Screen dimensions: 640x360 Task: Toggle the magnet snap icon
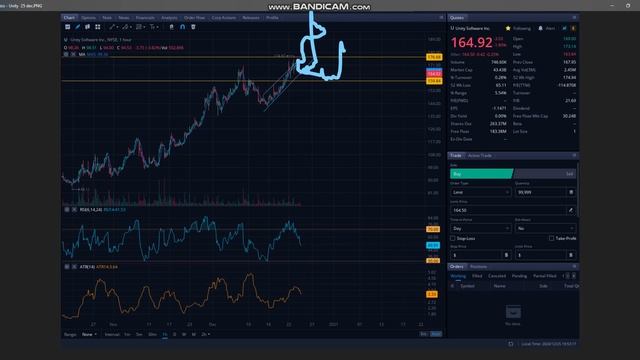pos(182,27)
